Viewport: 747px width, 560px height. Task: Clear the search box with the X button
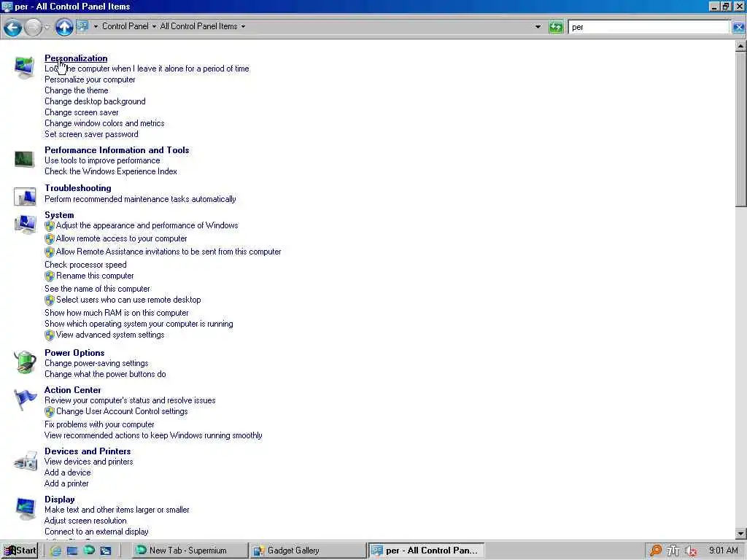[738, 27]
